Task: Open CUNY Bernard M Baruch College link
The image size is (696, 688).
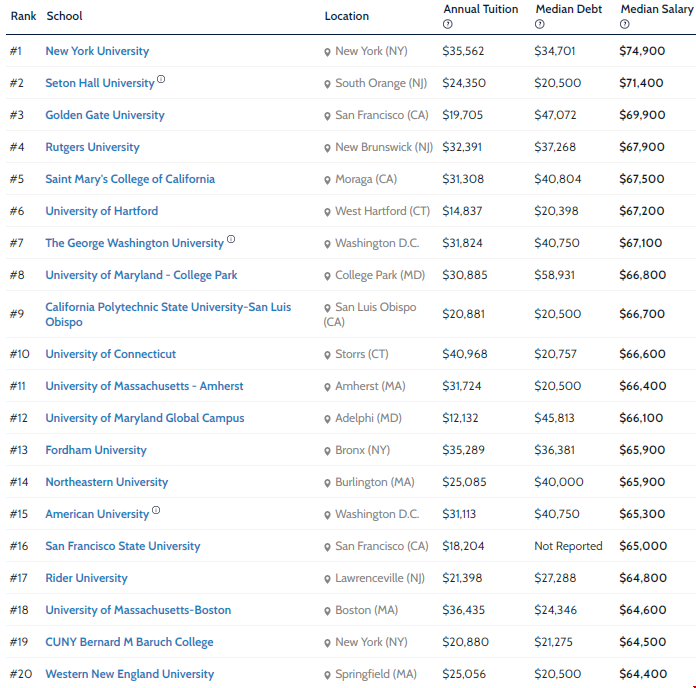Action: [129, 642]
